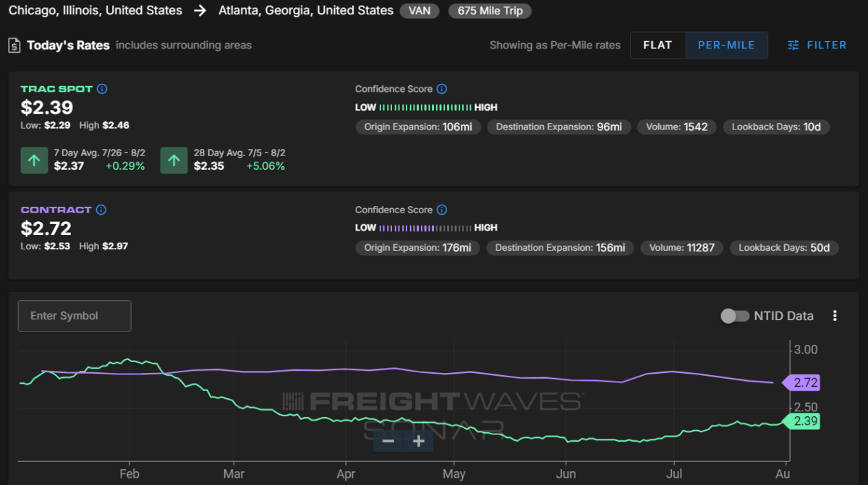Click the chart zoom out minus button

pyautogui.click(x=388, y=441)
